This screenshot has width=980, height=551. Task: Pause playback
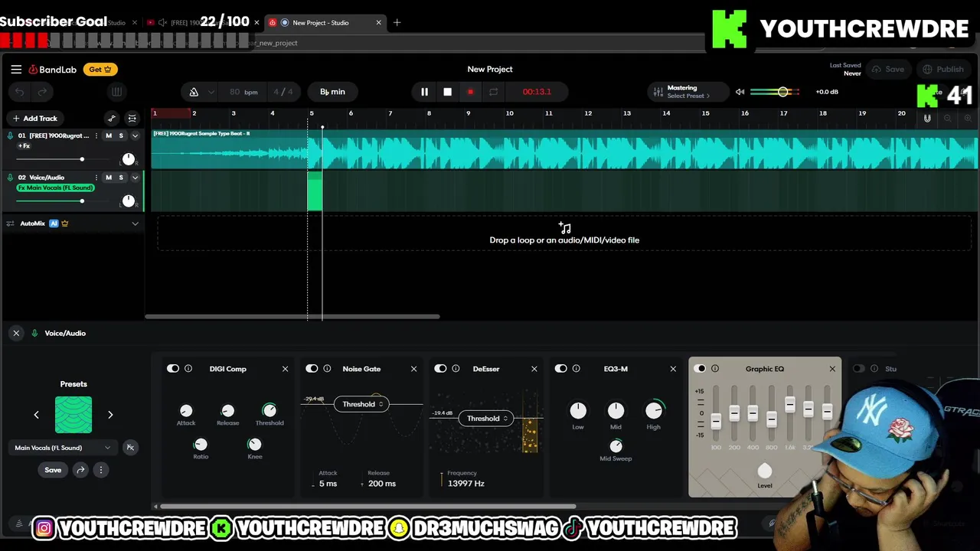[424, 92]
